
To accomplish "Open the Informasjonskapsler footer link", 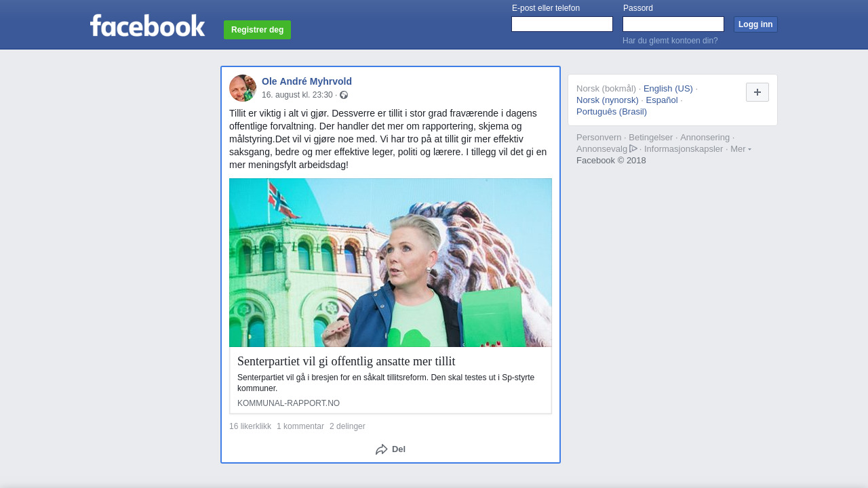I will coord(684,149).
